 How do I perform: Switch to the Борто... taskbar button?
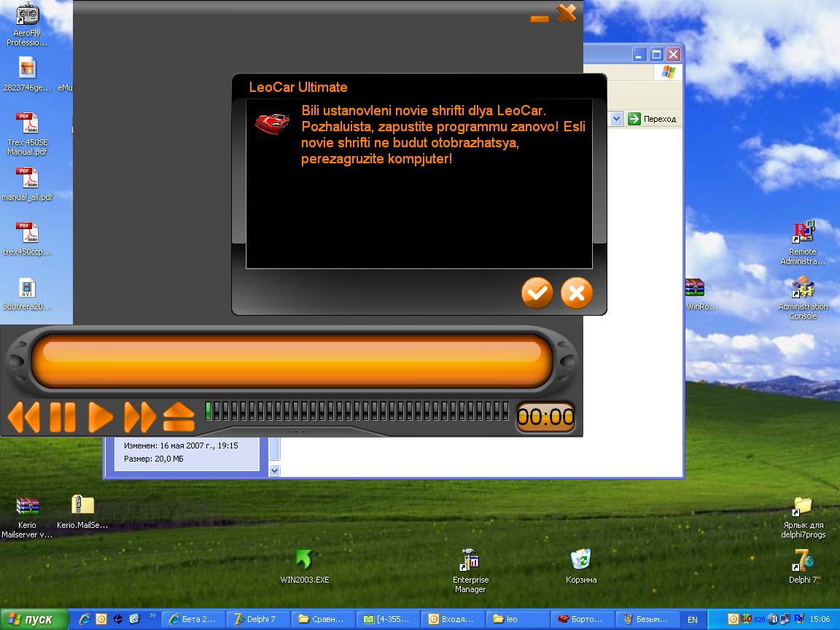(x=583, y=619)
